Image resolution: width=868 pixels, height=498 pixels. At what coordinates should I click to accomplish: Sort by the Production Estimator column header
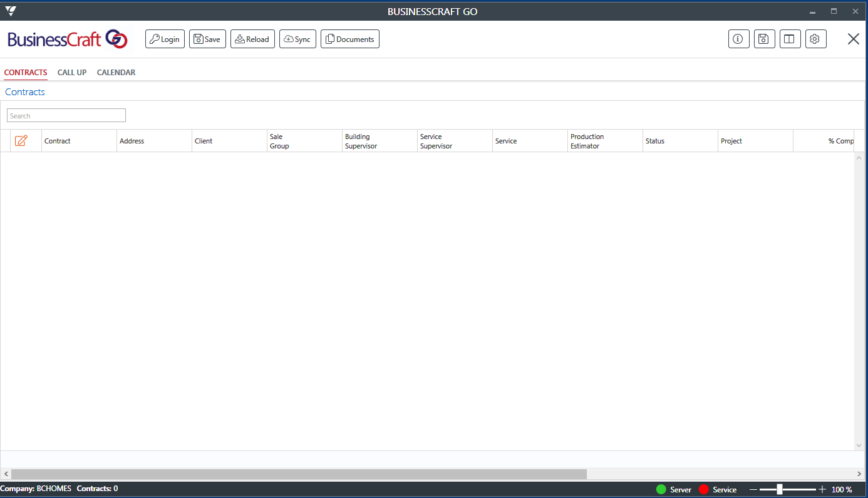pyautogui.click(x=605, y=141)
